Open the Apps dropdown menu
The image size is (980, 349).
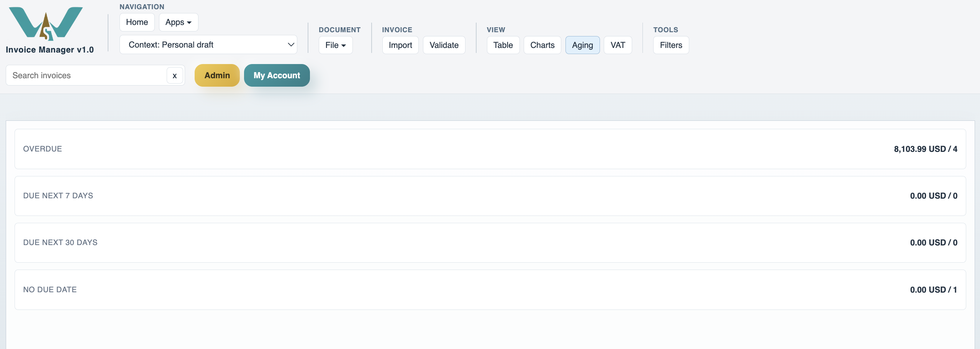pyautogui.click(x=178, y=22)
